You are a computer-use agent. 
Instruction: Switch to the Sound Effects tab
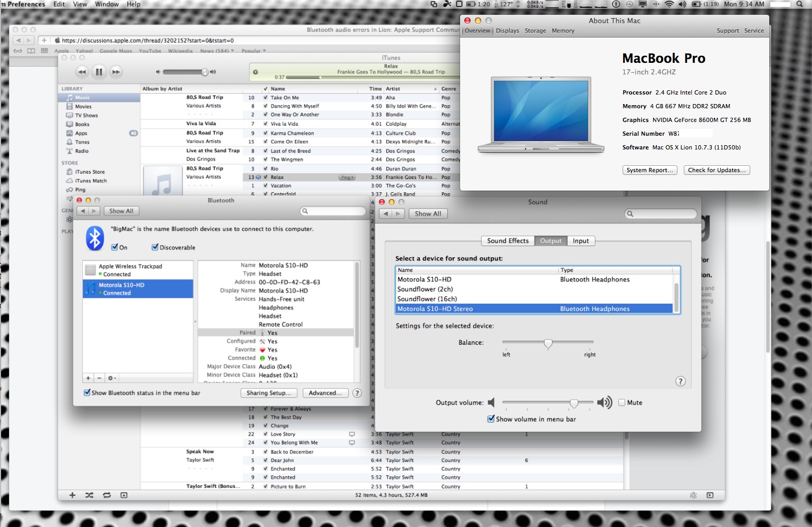click(x=508, y=241)
